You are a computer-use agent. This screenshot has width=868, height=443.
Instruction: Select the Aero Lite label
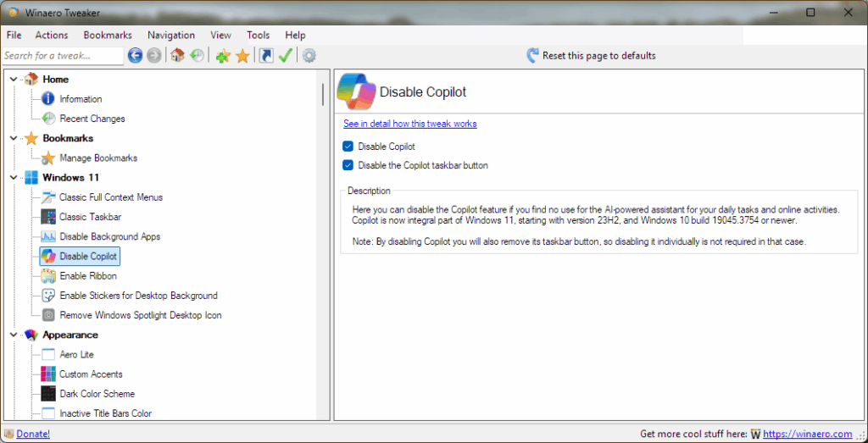point(77,355)
